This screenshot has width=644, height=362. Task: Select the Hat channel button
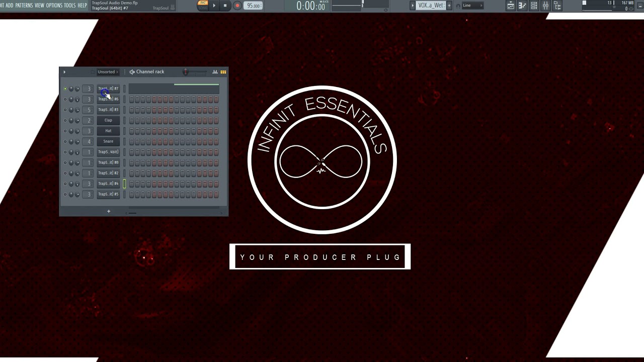pyautogui.click(x=108, y=131)
